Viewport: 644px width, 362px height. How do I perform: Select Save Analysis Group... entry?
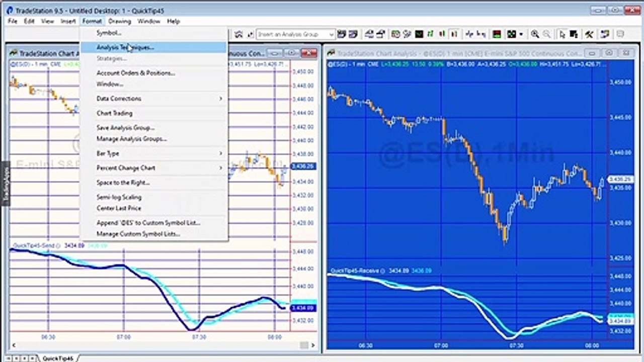click(x=154, y=128)
